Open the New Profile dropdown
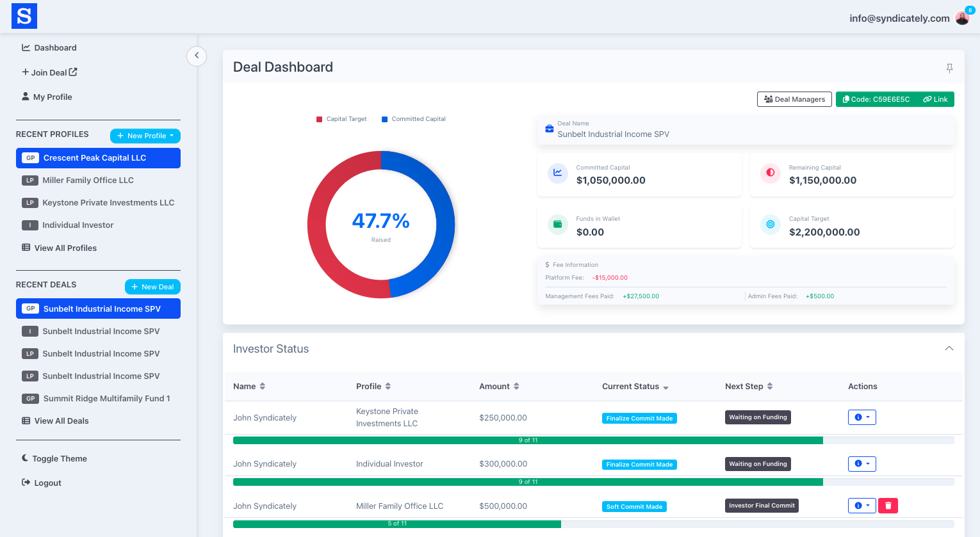Screen dimensions: 980x537 tap(145, 136)
